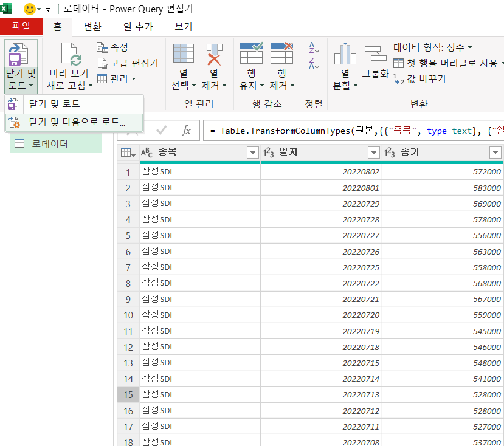Click the cell with date 20220721
The image size is (504, 446).
(x=321, y=299)
